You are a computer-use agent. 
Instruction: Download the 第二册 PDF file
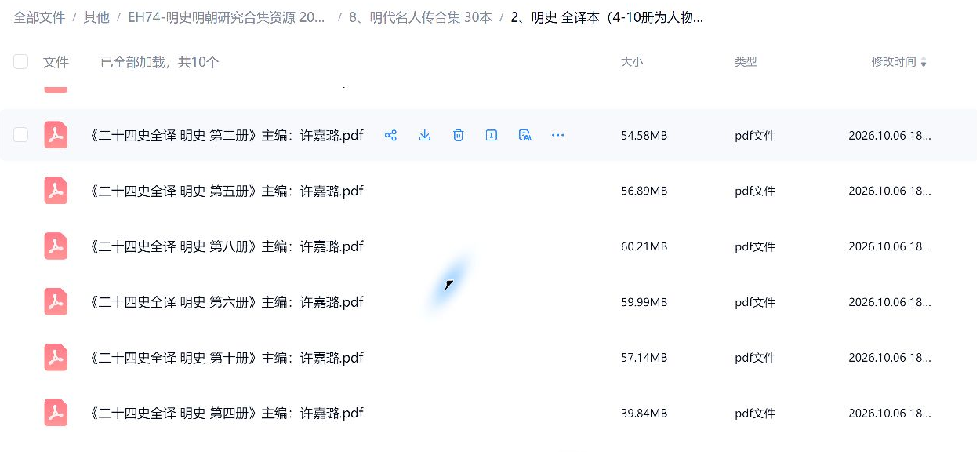[x=424, y=135]
